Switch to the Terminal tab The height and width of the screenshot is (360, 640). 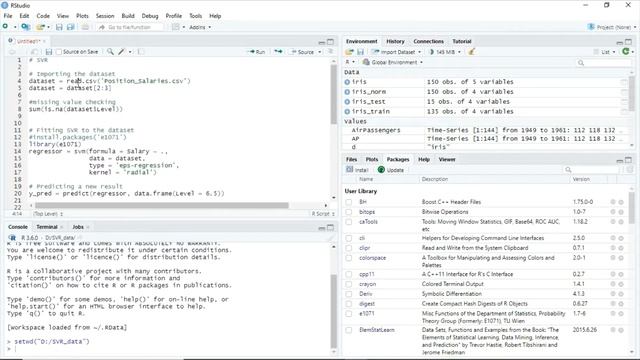point(47,227)
